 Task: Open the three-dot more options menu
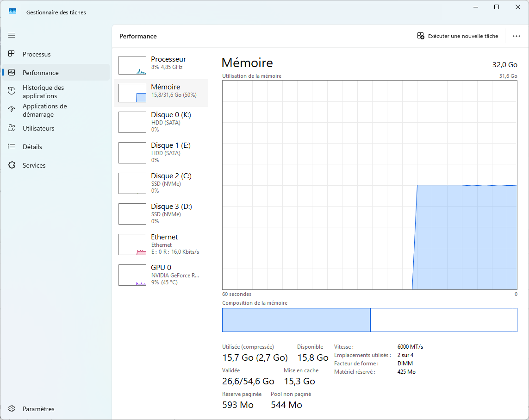point(517,36)
